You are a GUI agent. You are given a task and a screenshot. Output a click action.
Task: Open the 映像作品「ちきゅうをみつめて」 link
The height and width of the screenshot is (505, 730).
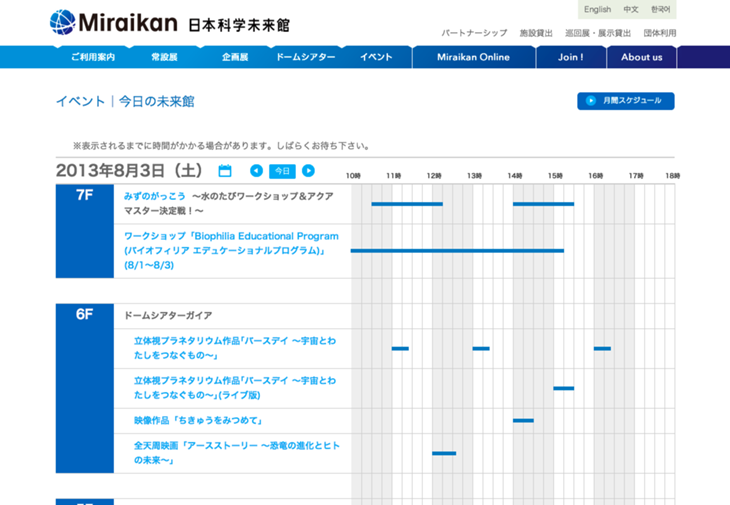(x=198, y=420)
